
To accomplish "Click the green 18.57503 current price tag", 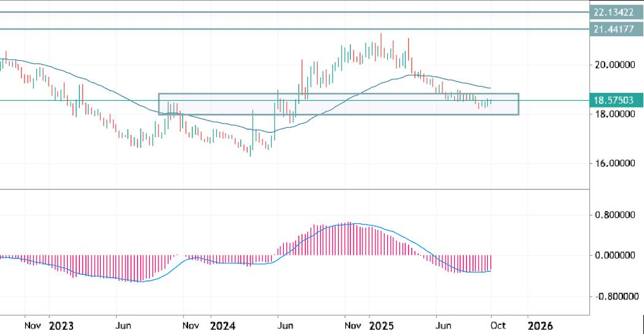I will coord(616,100).
